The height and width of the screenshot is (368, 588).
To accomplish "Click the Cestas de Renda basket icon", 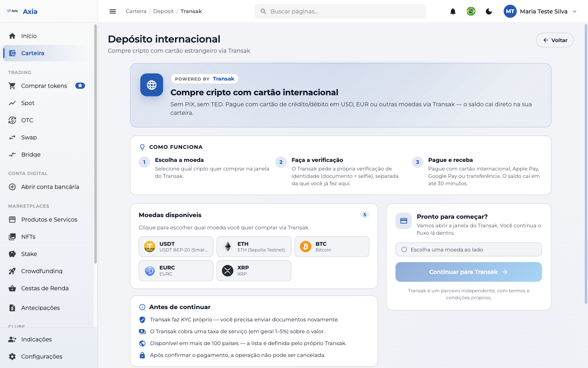I will coord(12,288).
